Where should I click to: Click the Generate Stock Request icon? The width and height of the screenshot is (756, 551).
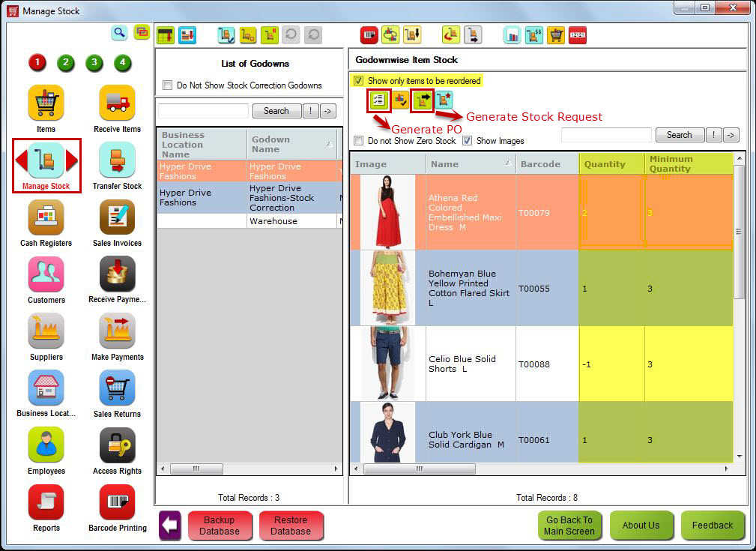click(x=422, y=100)
